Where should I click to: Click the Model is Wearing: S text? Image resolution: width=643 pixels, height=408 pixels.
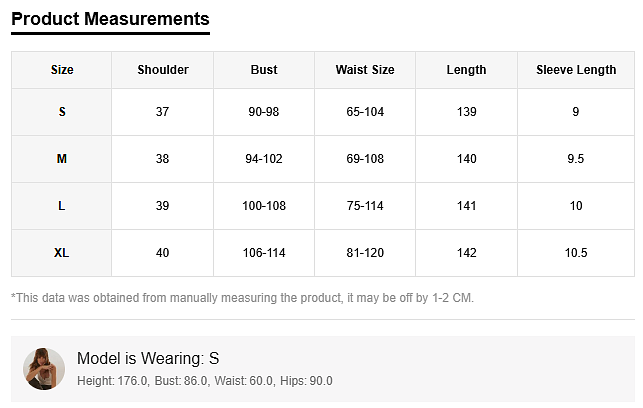pyautogui.click(x=148, y=358)
